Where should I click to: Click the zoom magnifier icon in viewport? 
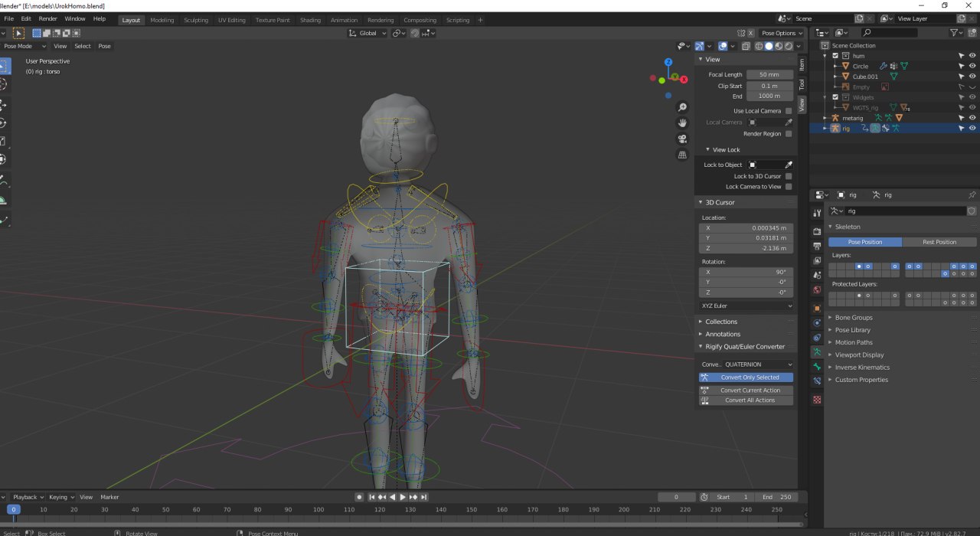[682, 107]
